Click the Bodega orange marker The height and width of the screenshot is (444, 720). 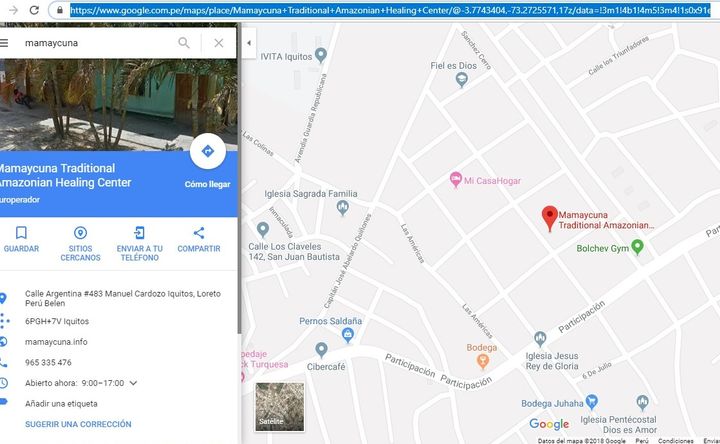tap(482, 361)
